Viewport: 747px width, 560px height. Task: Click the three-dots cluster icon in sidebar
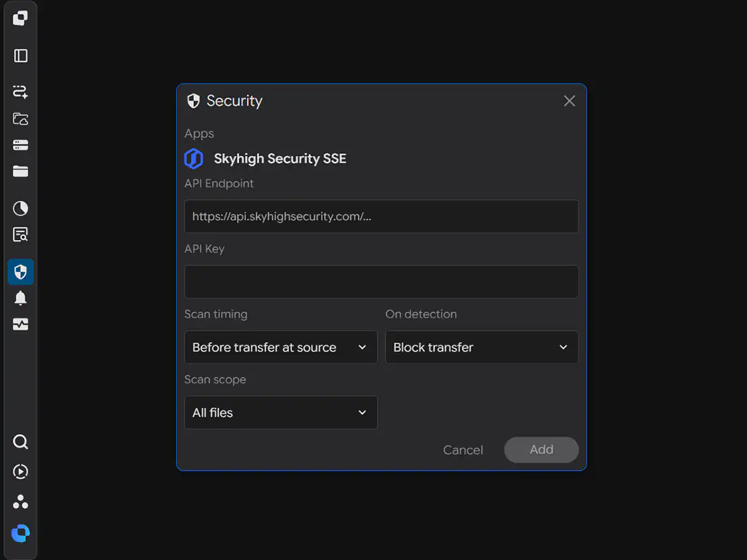[21, 501]
